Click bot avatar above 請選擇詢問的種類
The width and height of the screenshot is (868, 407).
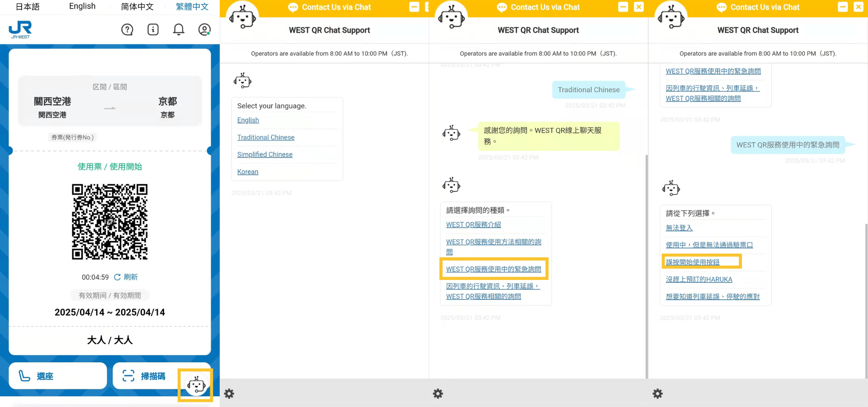[x=451, y=185]
